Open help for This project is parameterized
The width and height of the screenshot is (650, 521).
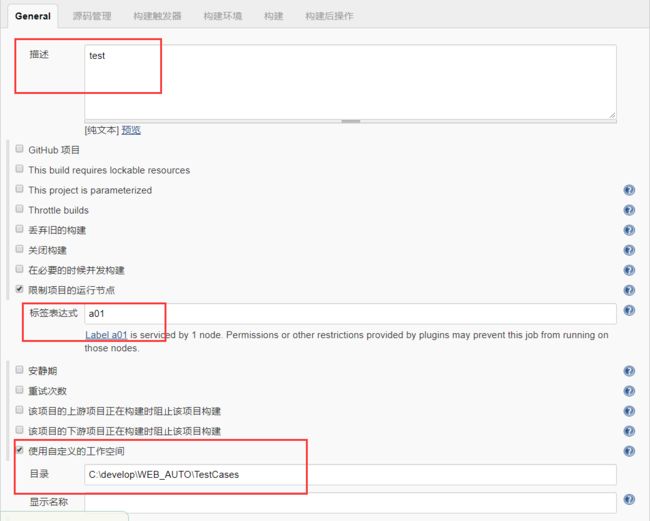tap(629, 190)
